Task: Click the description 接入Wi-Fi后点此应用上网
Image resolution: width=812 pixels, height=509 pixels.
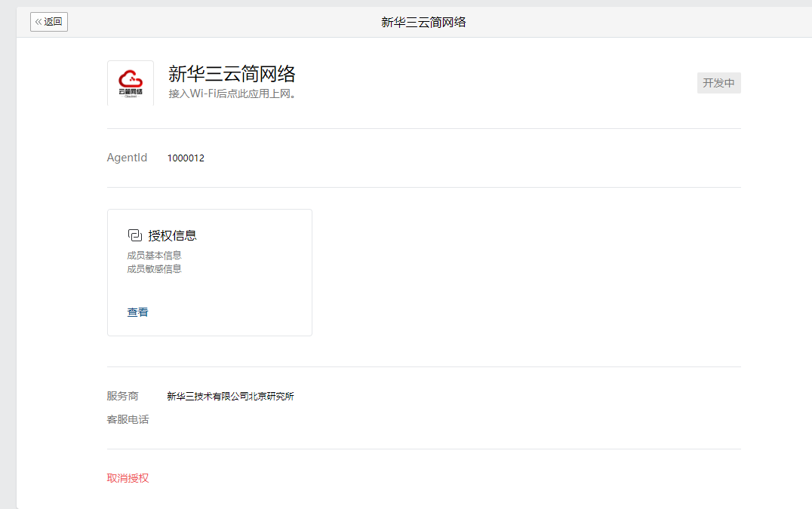Action: point(232,94)
